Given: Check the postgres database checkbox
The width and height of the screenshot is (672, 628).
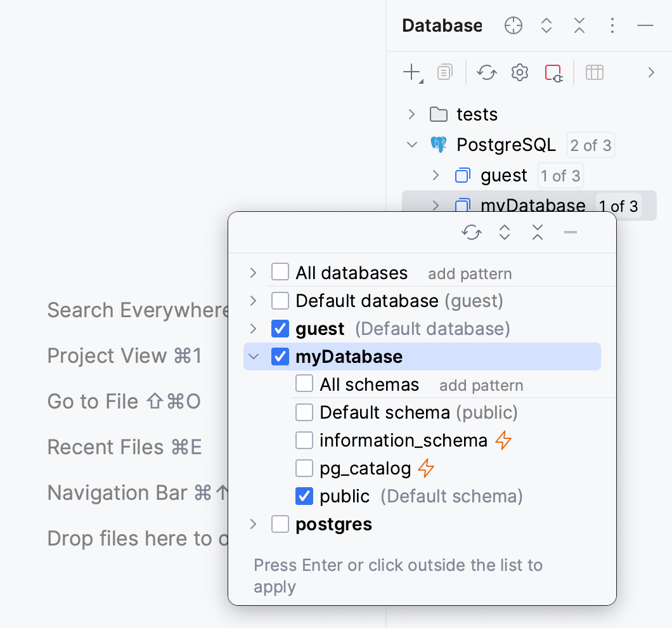Looking at the screenshot, I should pyautogui.click(x=280, y=524).
